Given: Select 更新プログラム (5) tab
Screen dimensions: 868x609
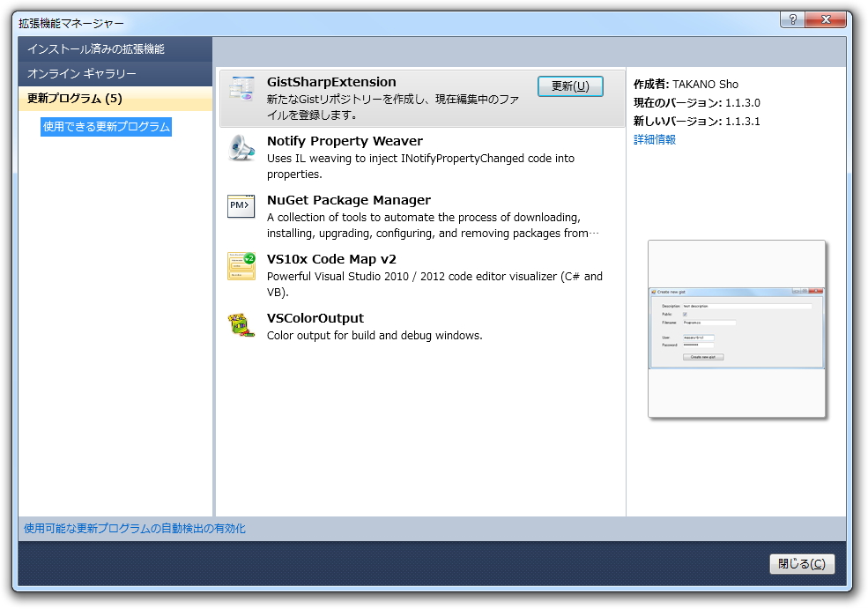Looking at the screenshot, I should click(115, 99).
